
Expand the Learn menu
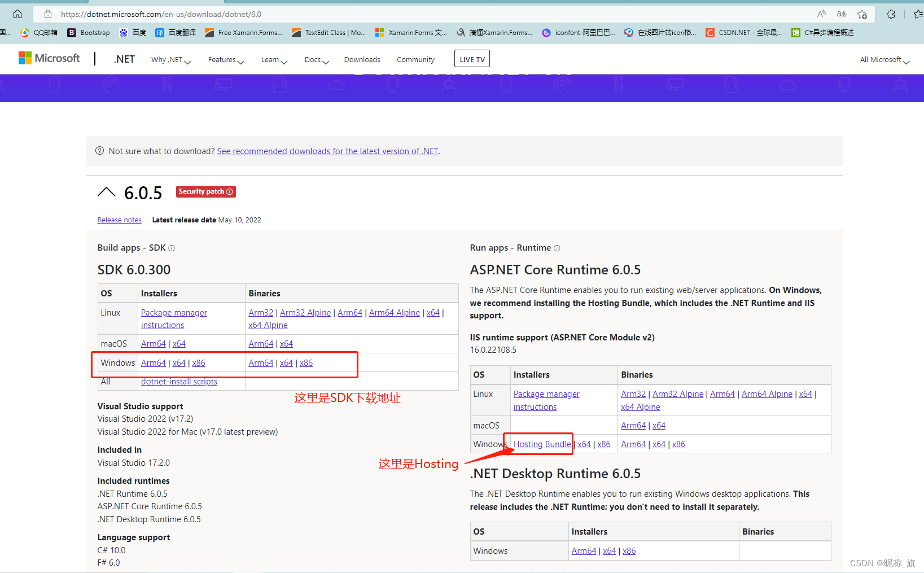(x=274, y=60)
